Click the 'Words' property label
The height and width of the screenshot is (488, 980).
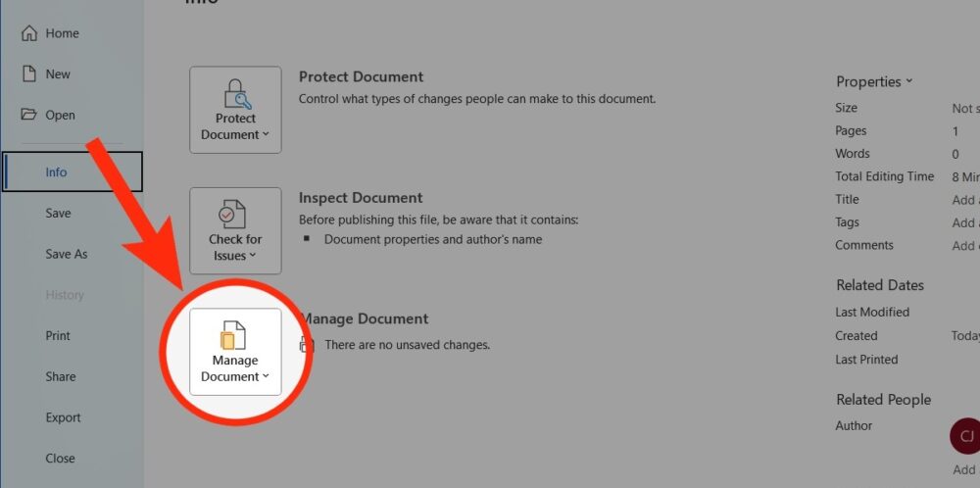pyautogui.click(x=853, y=154)
